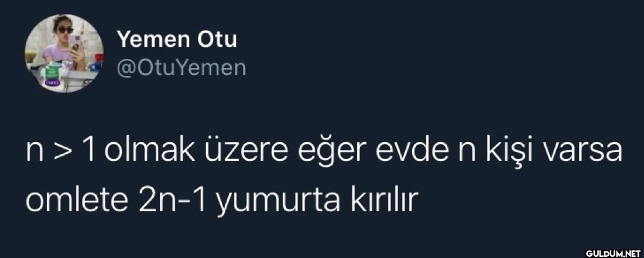The image size is (644, 258).
Task: Click the word 'yumurta' in the tweet
Action: (279, 202)
